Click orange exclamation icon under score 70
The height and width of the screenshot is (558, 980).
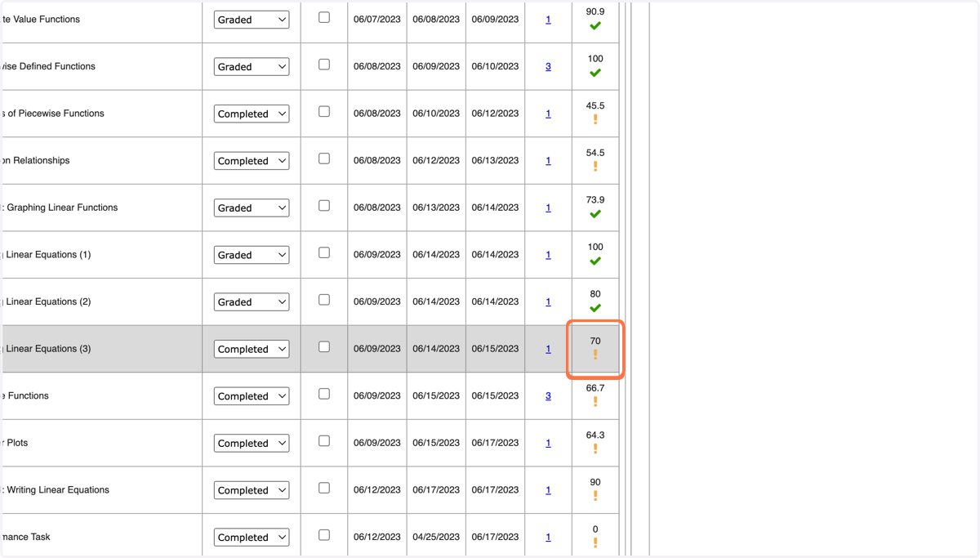pyautogui.click(x=595, y=355)
